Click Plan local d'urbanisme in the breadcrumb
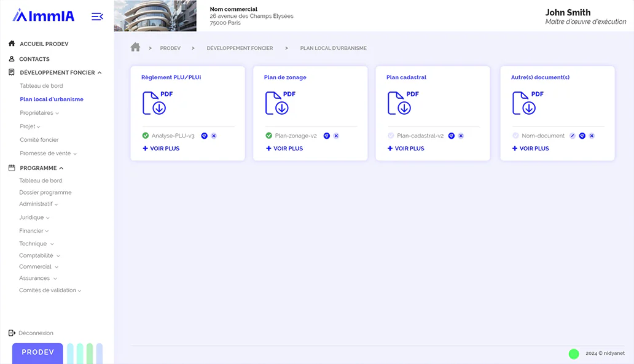The width and height of the screenshot is (634, 364). click(x=333, y=48)
